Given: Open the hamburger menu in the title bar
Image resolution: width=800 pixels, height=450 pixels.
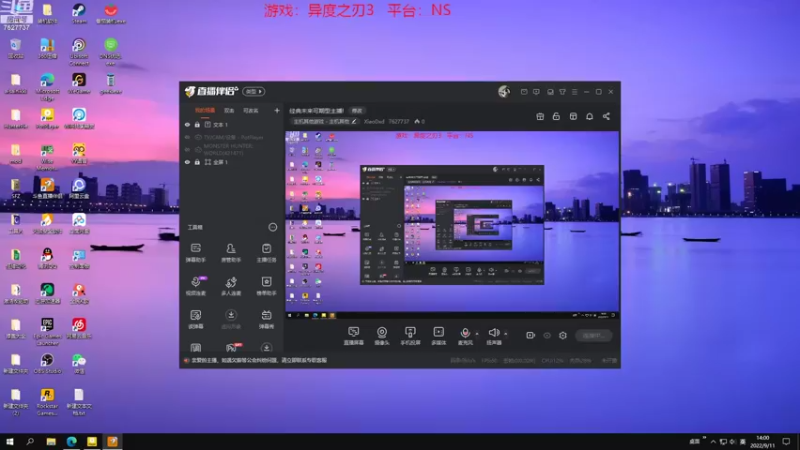Looking at the screenshot, I should point(574,92).
